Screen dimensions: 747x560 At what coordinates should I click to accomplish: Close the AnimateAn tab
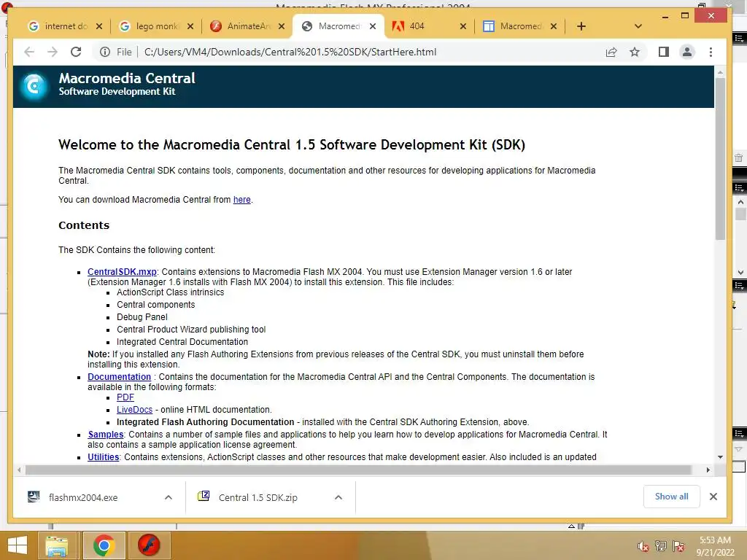point(282,26)
